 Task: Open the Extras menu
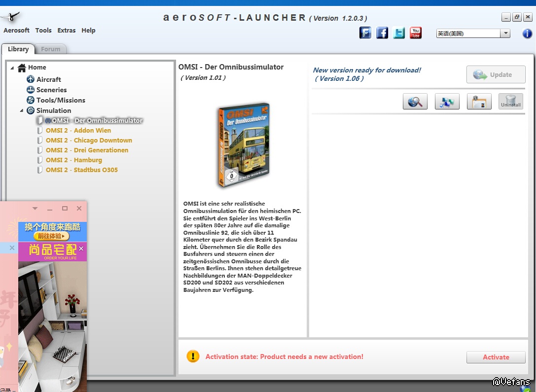66,31
